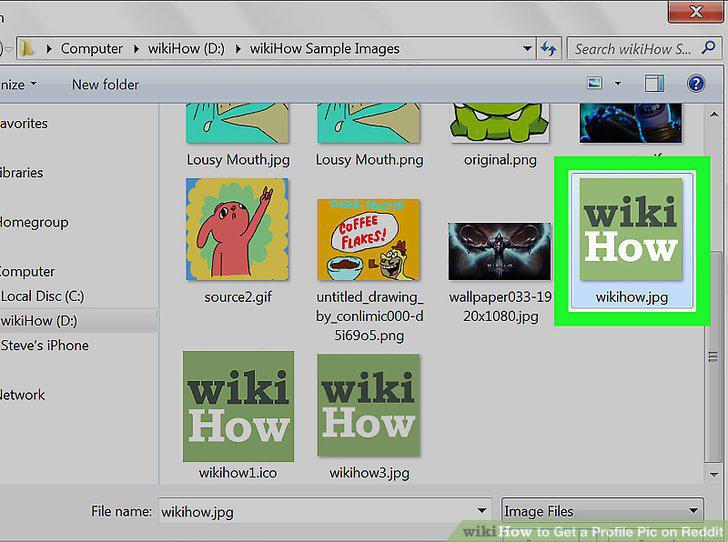Viewport: 728px width, 542px height.
Task: Expand the address bar history dropdown
Action: [527, 48]
